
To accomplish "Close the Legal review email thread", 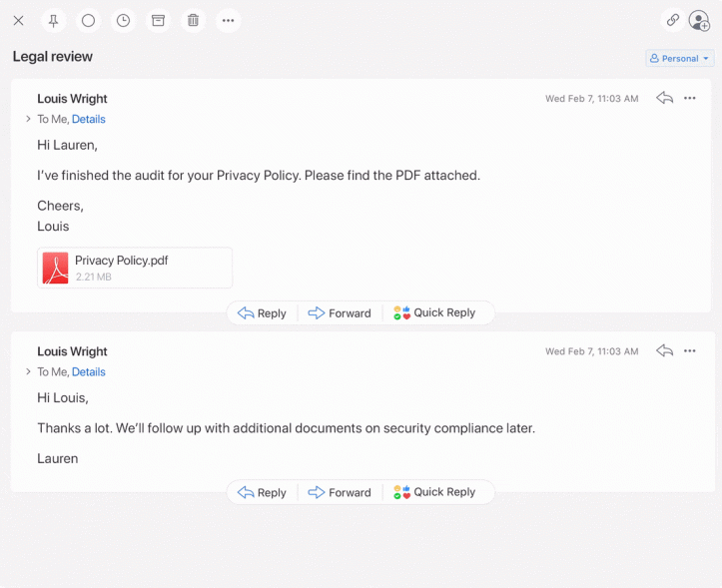I will click(18, 21).
